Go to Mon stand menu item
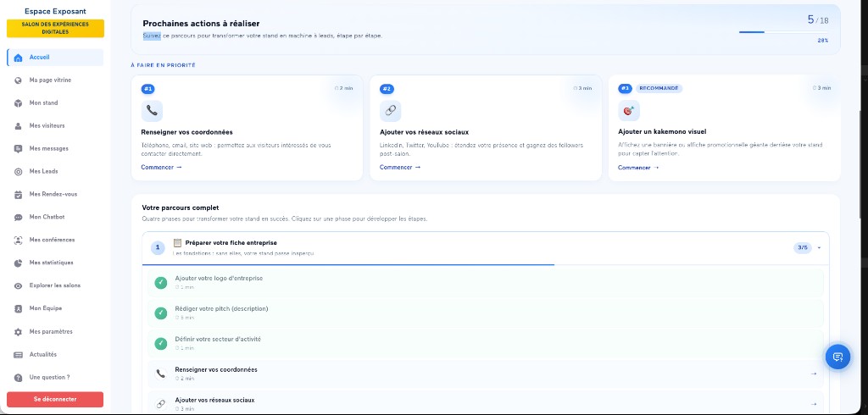This screenshot has height=415, width=868. coord(55,103)
